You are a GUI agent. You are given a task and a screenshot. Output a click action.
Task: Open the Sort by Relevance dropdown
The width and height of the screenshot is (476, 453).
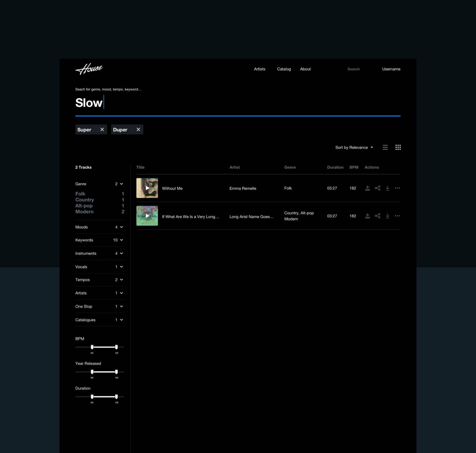(354, 147)
